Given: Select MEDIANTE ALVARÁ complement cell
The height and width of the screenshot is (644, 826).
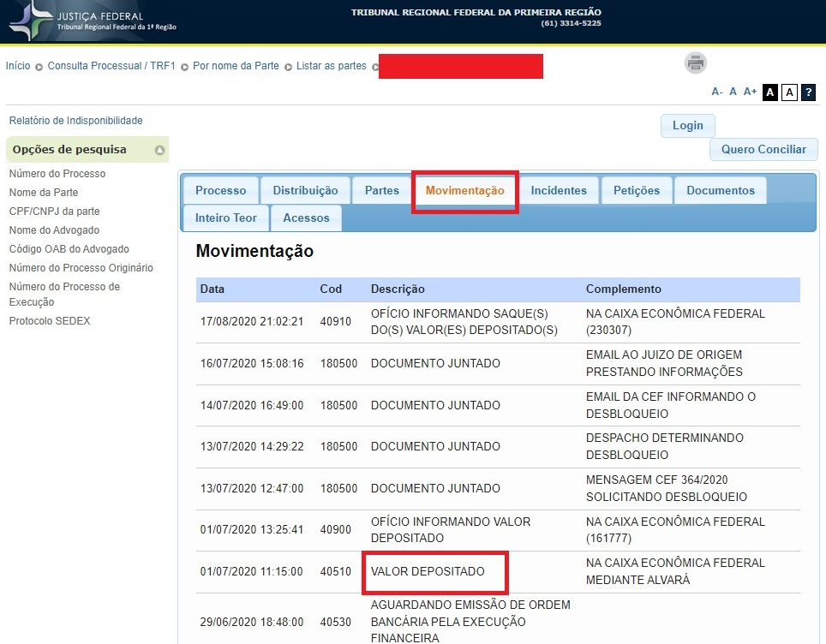Looking at the screenshot, I should pos(675,571).
